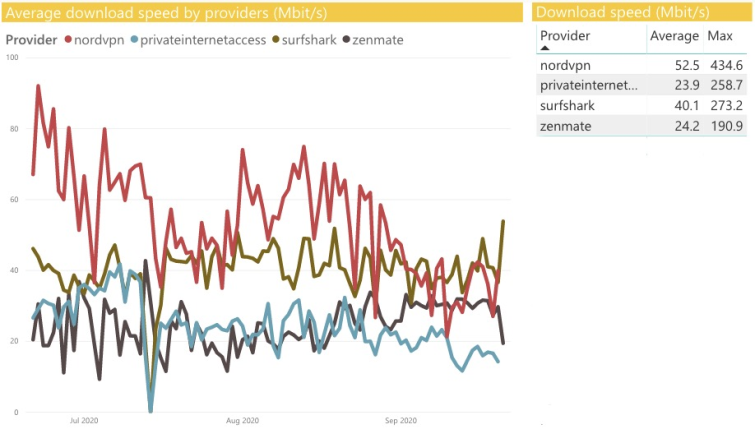Image resolution: width=755 pixels, height=429 pixels.
Task: Select the zenmate legend label
Action: pyautogui.click(x=378, y=40)
